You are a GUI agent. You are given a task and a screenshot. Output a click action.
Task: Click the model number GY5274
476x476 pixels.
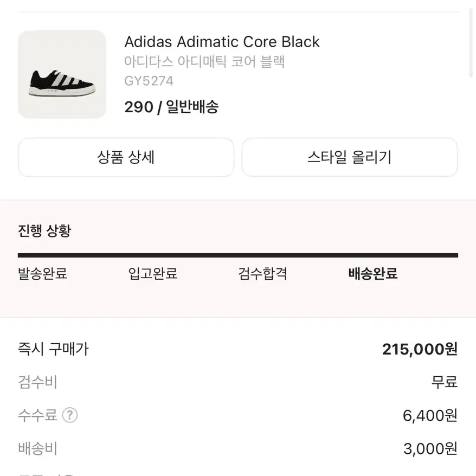149,81
